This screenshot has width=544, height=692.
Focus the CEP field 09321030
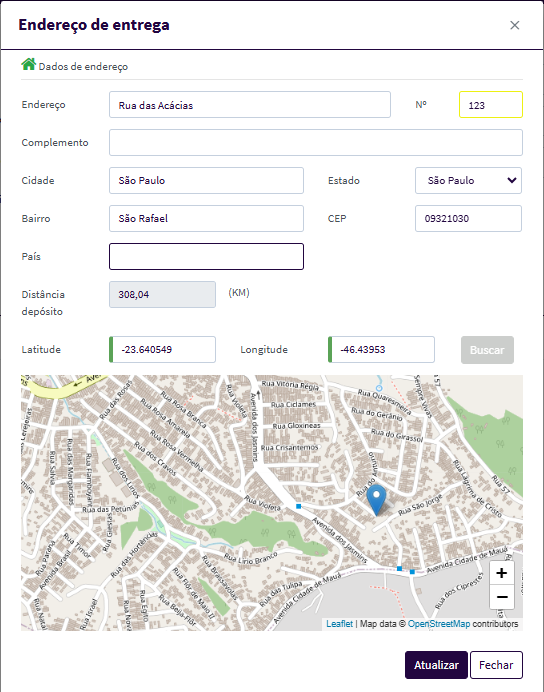tap(468, 218)
